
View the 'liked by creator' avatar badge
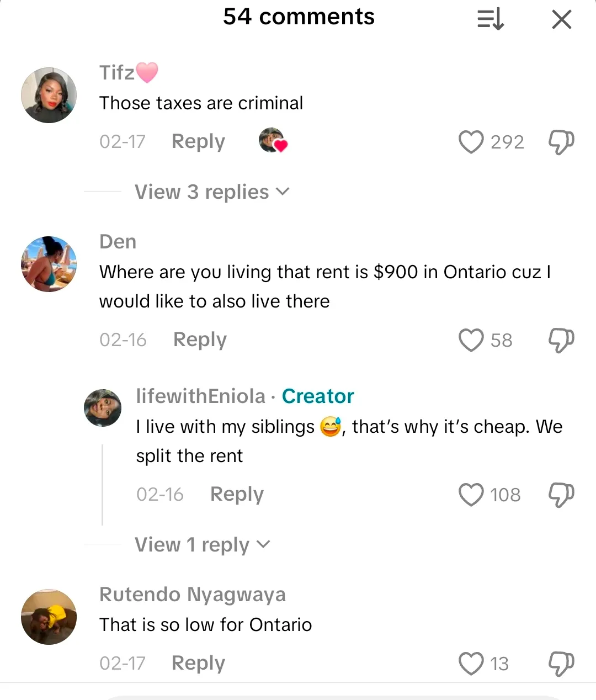tap(273, 141)
